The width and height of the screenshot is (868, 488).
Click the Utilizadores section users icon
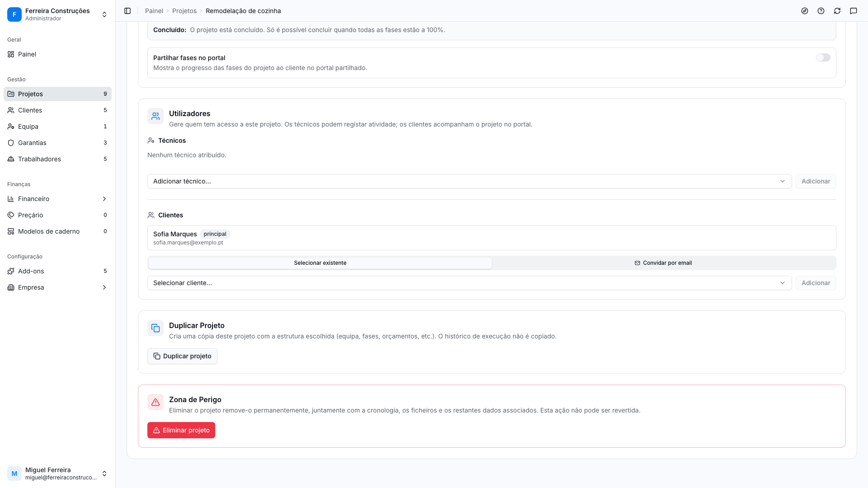click(156, 116)
